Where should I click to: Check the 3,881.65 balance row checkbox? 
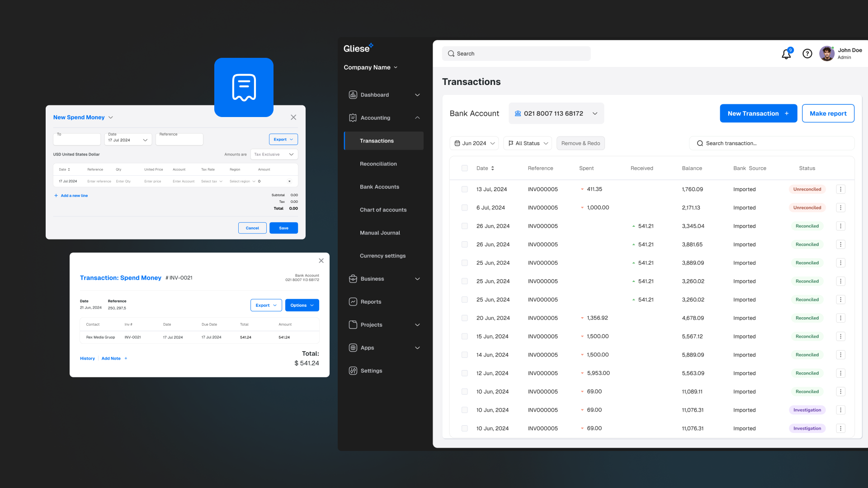(x=465, y=244)
